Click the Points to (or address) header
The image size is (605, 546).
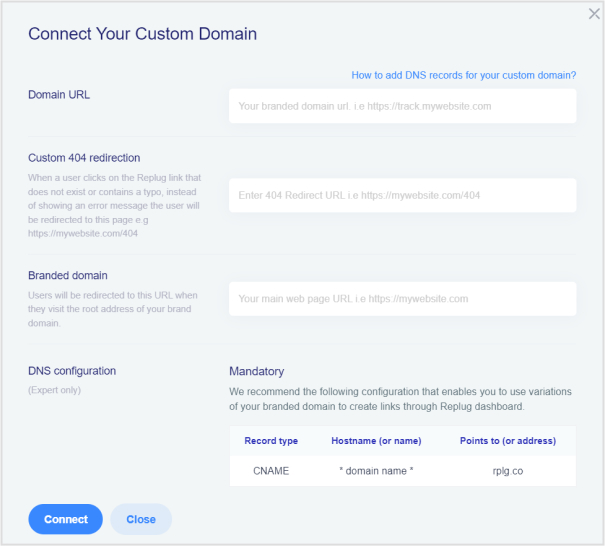coord(508,441)
